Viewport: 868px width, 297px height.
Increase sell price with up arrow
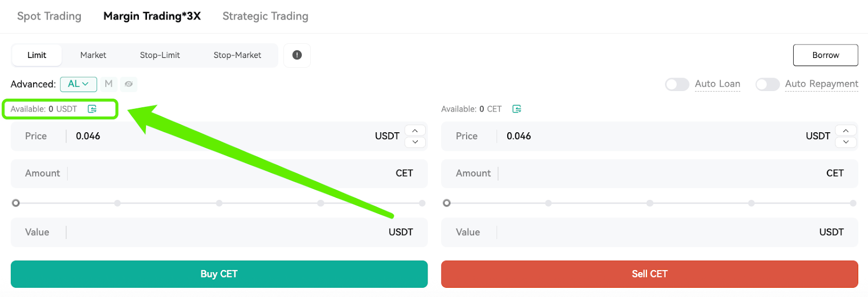coord(846,131)
